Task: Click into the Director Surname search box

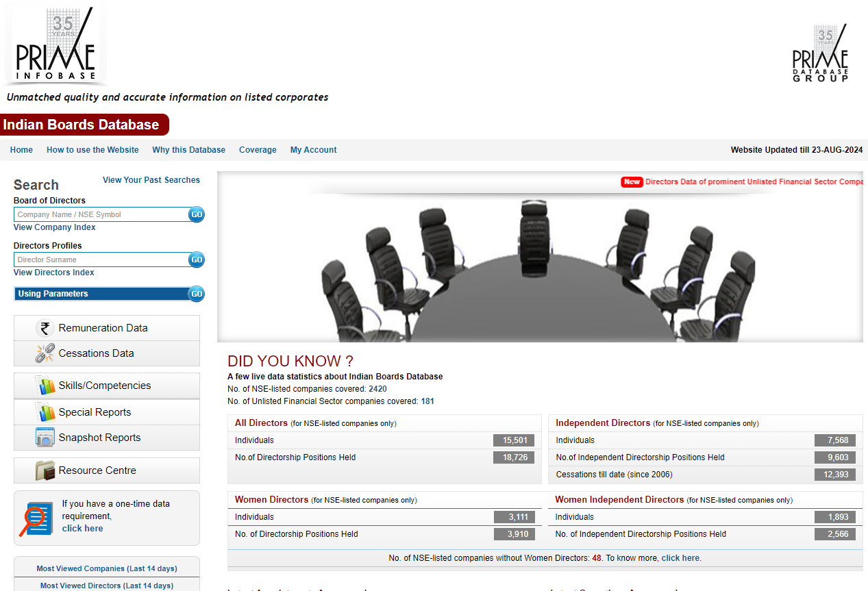Action: click(x=100, y=260)
